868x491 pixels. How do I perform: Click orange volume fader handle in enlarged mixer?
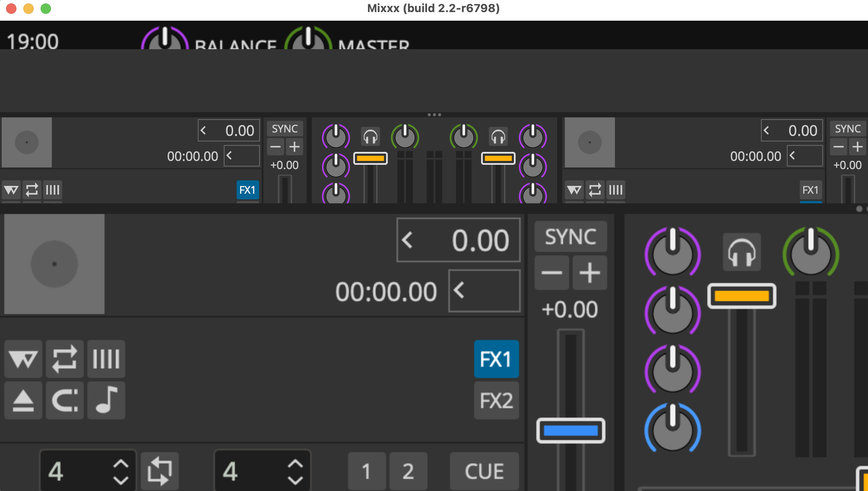pos(741,296)
